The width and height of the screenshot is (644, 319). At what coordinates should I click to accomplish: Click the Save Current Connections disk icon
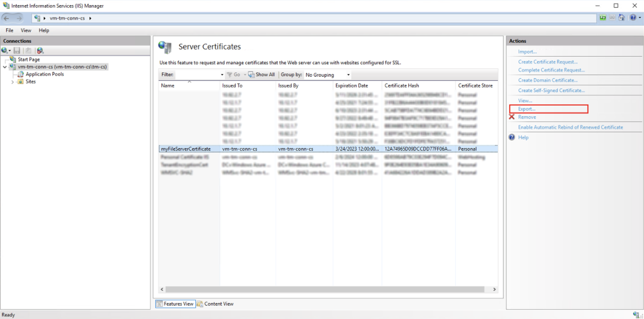pos(17,50)
